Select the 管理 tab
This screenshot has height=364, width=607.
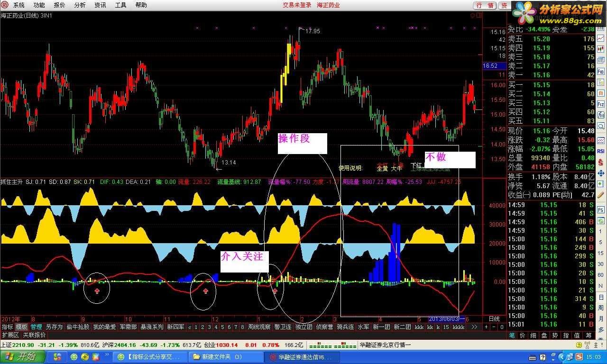click(x=36, y=327)
